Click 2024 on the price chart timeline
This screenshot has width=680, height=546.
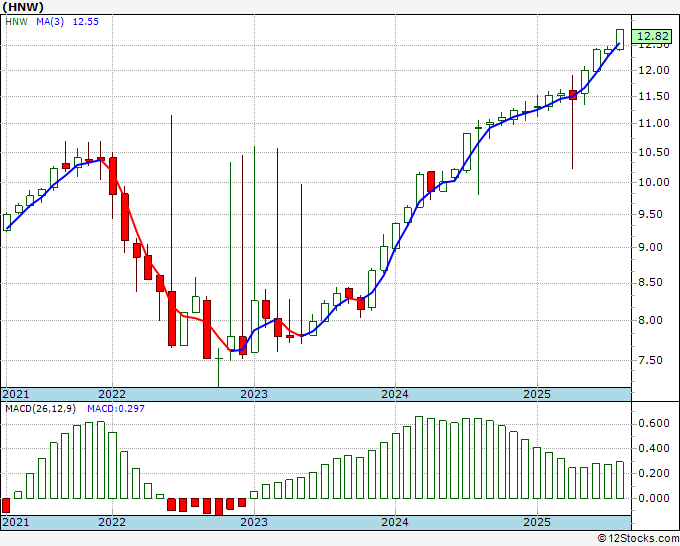(395, 394)
